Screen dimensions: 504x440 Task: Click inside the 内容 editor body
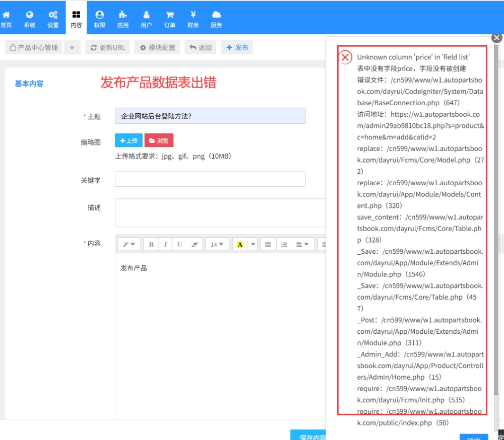click(221, 336)
